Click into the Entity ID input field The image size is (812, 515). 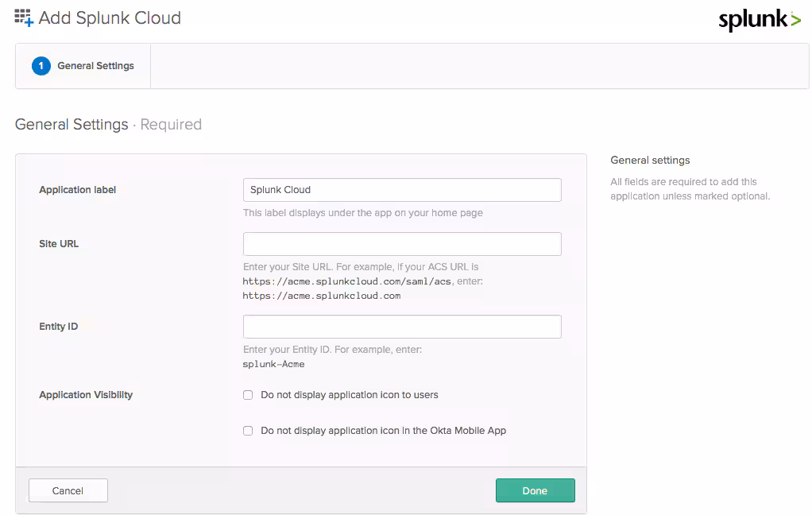point(402,327)
